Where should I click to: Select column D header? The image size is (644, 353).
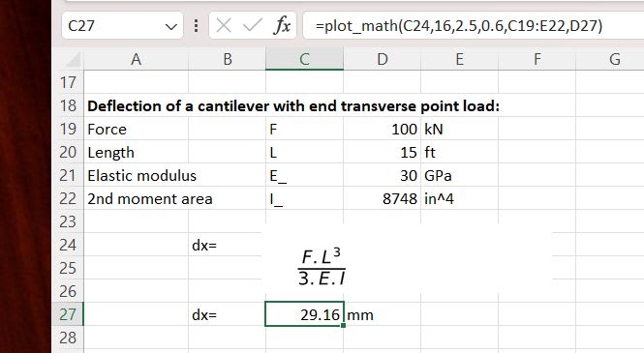pyautogui.click(x=382, y=59)
